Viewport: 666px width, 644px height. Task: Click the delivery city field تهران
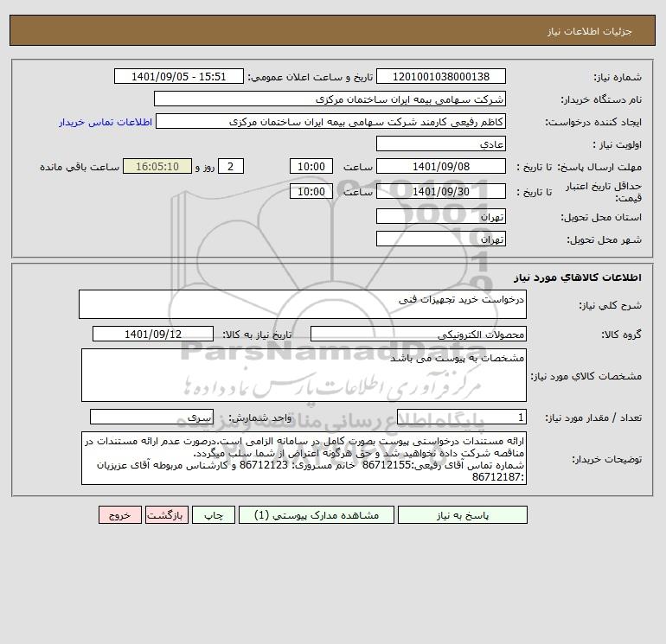(x=441, y=239)
